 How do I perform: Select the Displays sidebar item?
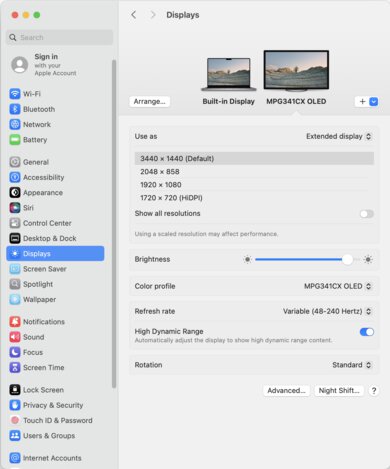tap(55, 254)
